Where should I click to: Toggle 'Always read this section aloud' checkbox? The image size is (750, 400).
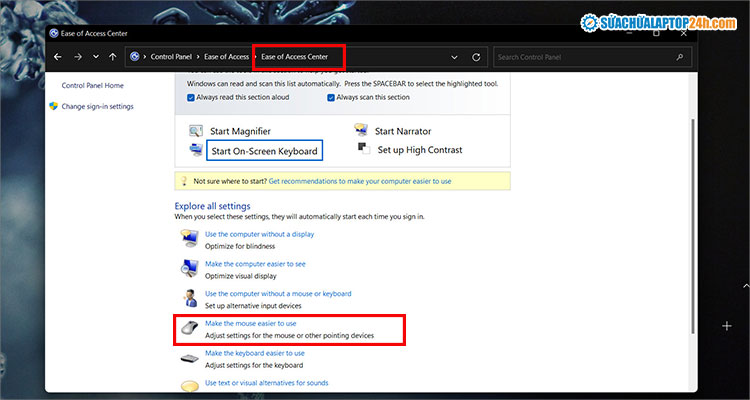[191, 97]
